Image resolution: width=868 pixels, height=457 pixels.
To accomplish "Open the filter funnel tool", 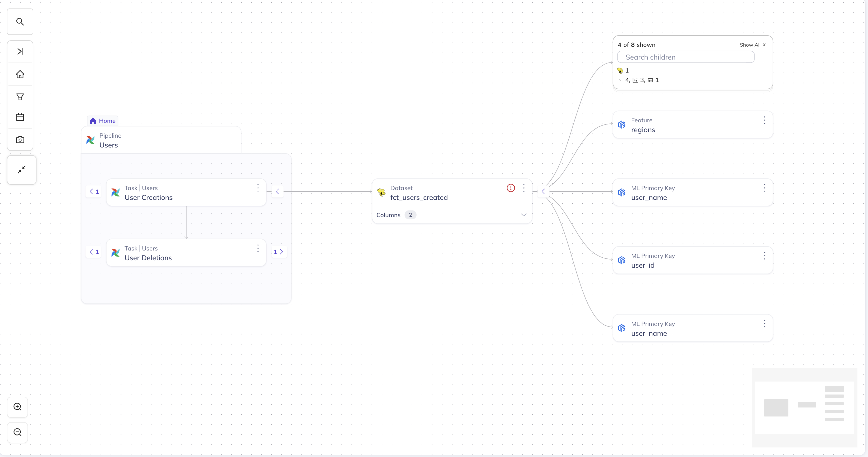I will tap(20, 97).
